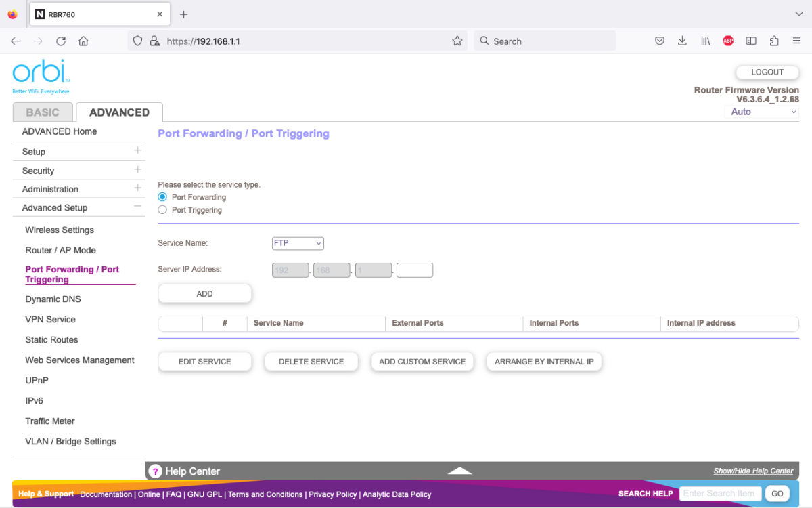
Task: Open the library bookmarks icon
Action: (705, 41)
